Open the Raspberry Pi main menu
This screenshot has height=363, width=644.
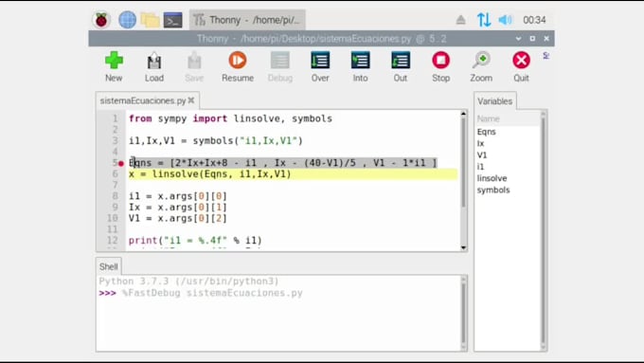[x=101, y=20]
